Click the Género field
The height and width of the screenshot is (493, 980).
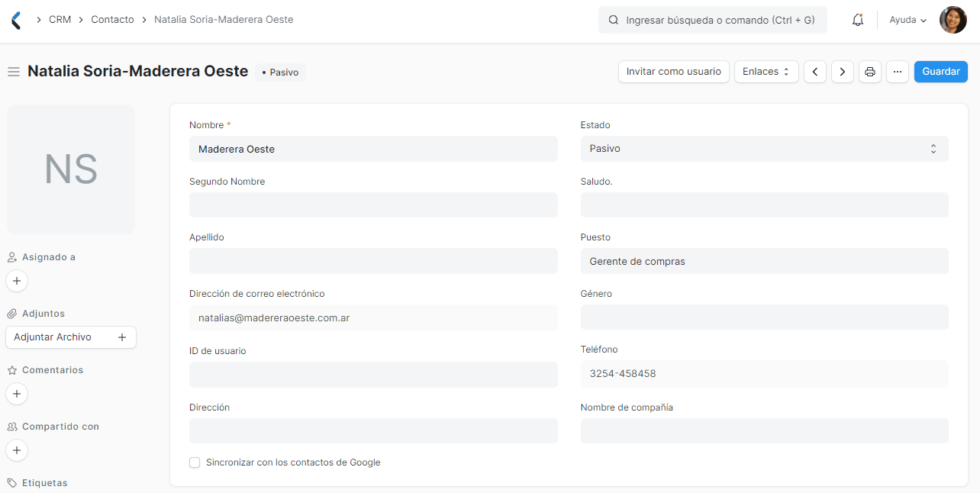764,317
